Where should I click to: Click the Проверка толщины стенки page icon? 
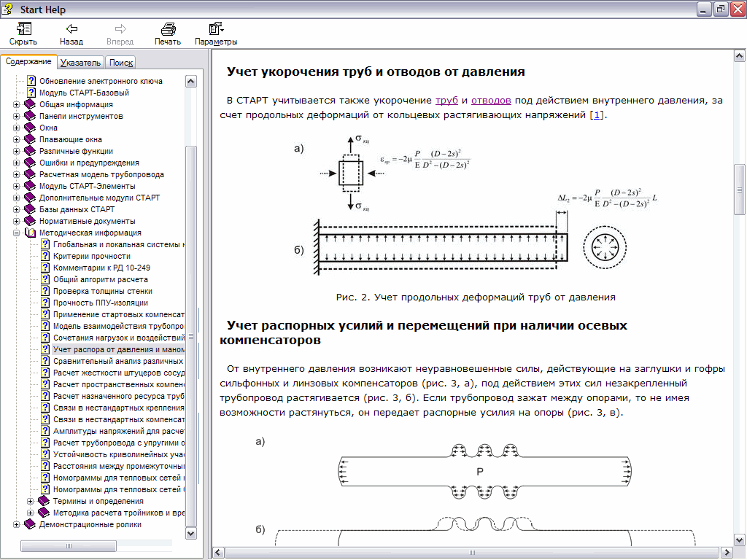point(45,291)
